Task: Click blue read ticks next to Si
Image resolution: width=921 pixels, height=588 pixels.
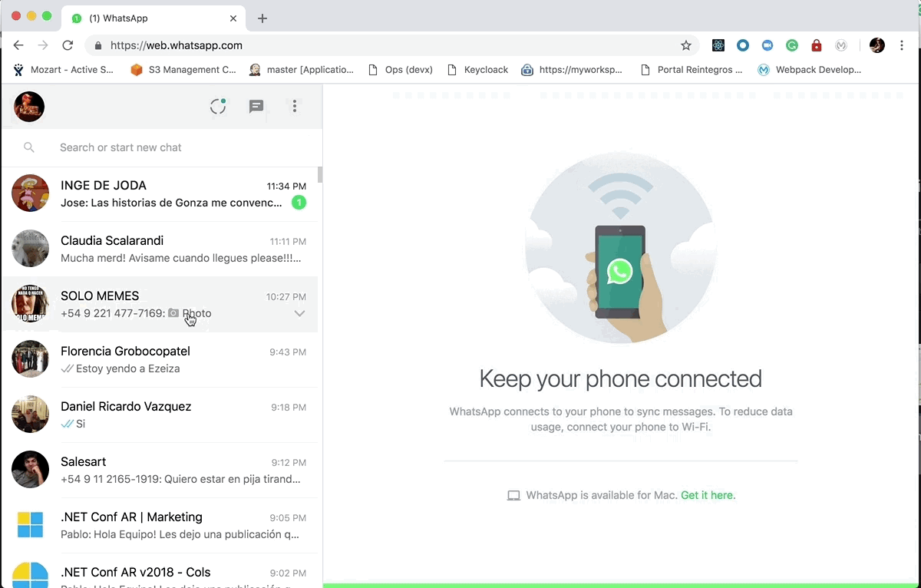Action: 67,424
